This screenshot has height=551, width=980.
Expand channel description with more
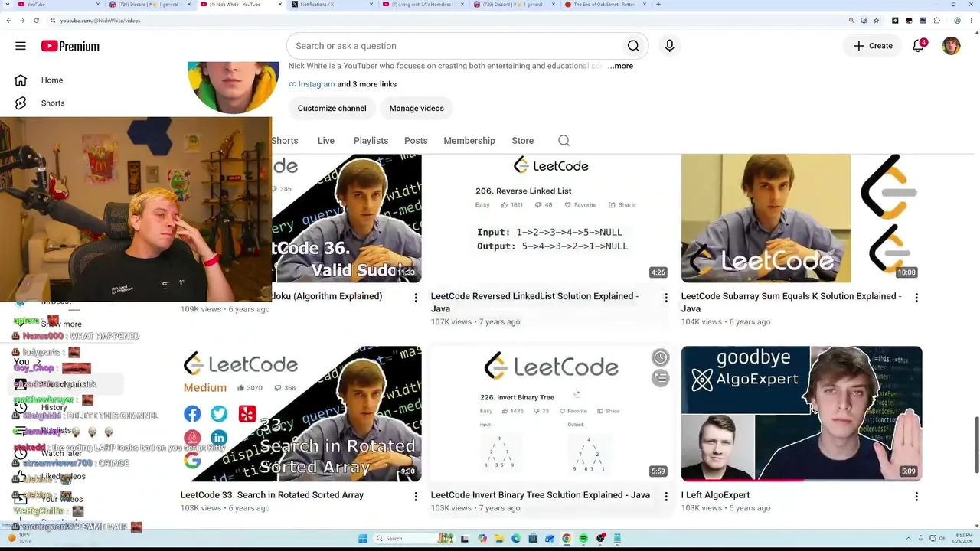621,66
